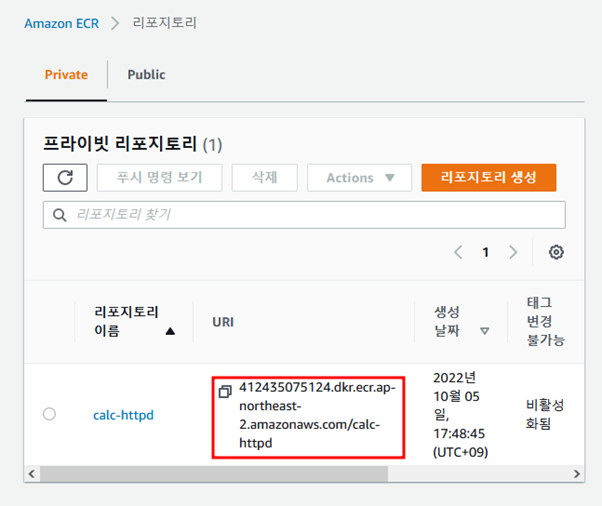Go to the next page arrow
The width and height of the screenshot is (602, 506).
pos(513,252)
